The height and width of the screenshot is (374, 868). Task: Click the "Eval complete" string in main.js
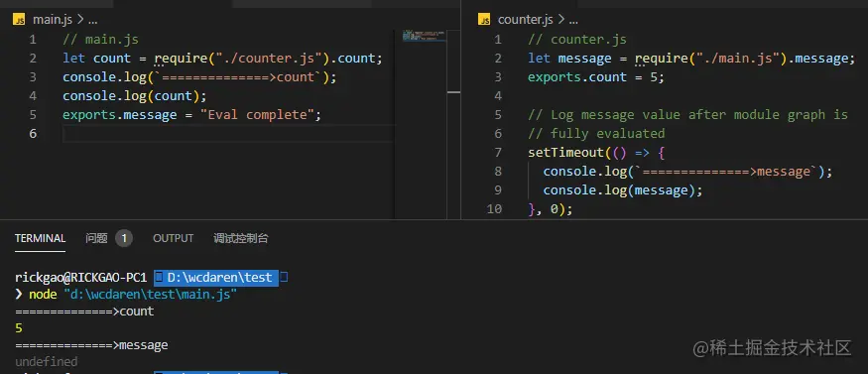click(256, 115)
